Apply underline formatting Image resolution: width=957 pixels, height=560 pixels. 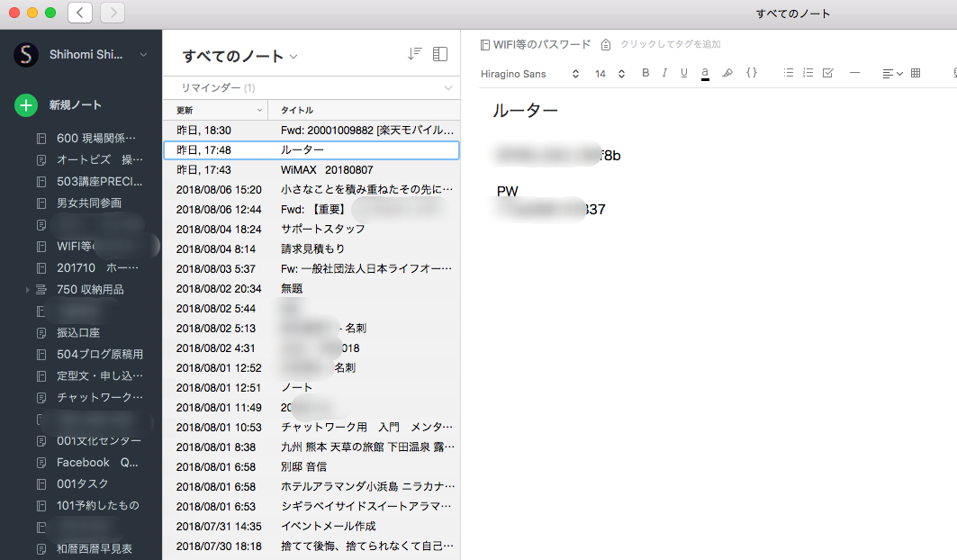683,73
